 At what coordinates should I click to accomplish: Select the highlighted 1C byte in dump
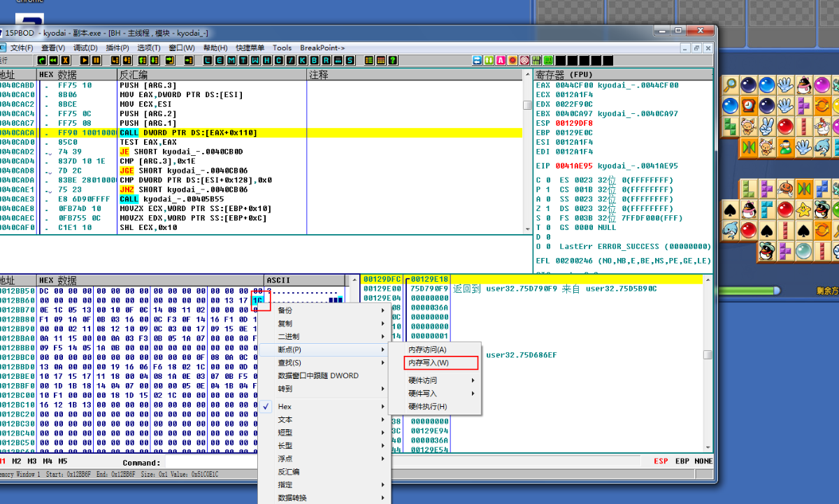pos(257,300)
